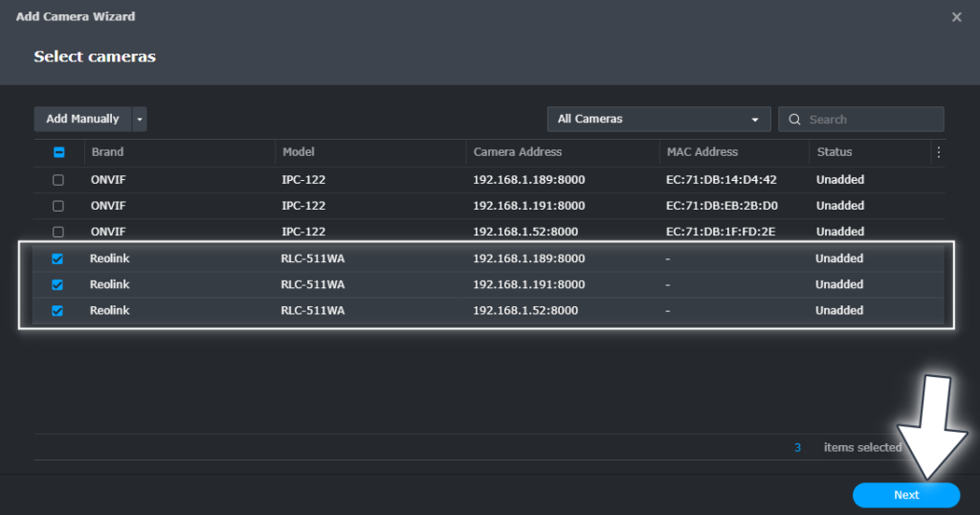
Task: Uncheck the Reolink camera at 192.168.1.191:8000
Action: (57, 284)
